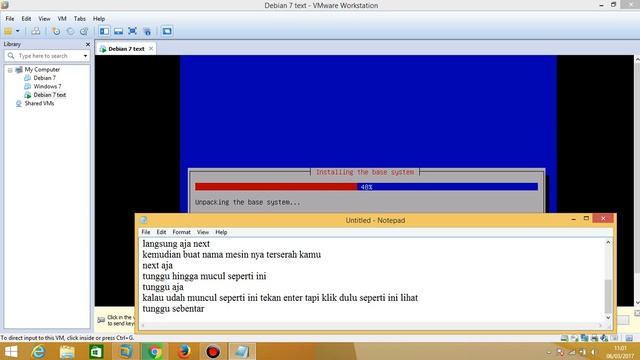Switch to Notepad from the taskbar
Viewport: 640px width, 360px height.
(242, 351)
